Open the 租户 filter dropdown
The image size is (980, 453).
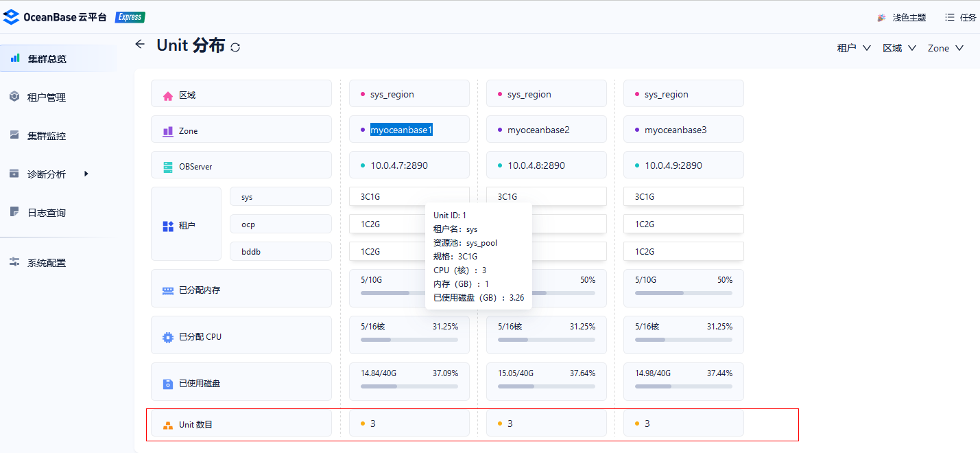coord(854,48)
